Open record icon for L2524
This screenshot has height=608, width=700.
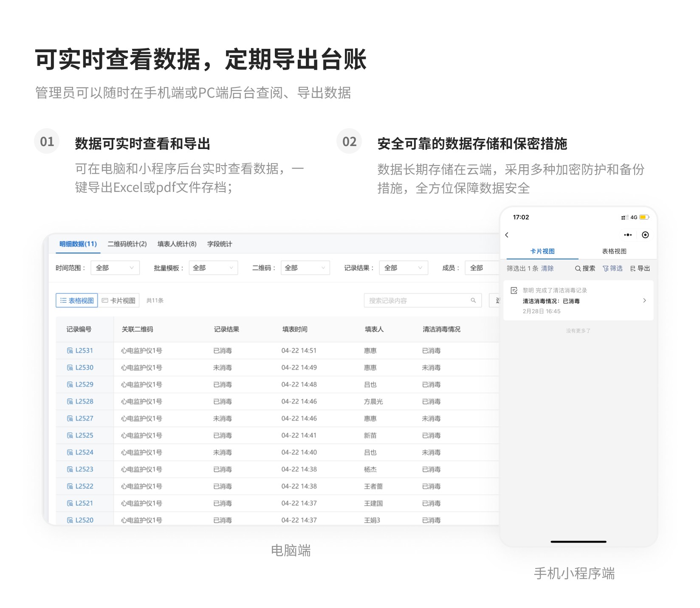(70, 453)
